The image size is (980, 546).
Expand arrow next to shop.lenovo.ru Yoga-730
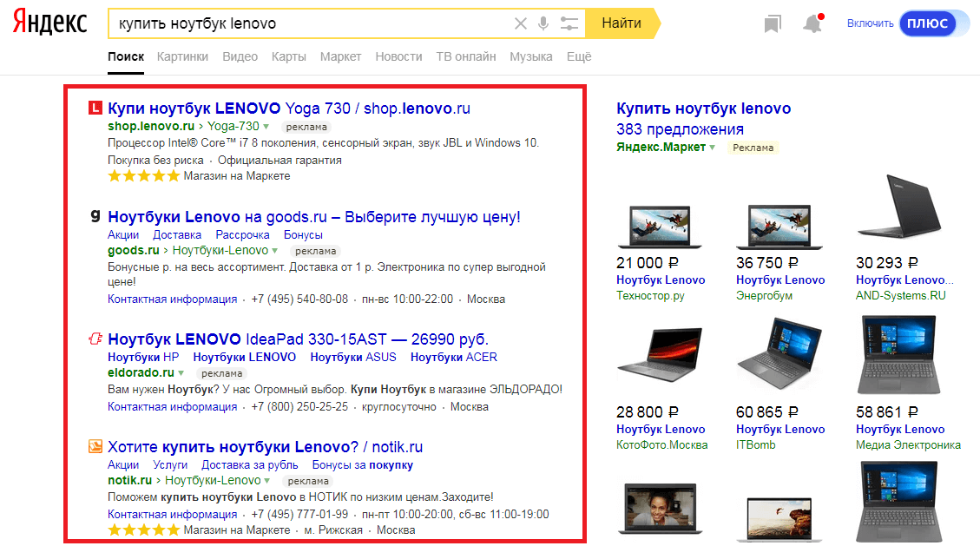point(266,127)
